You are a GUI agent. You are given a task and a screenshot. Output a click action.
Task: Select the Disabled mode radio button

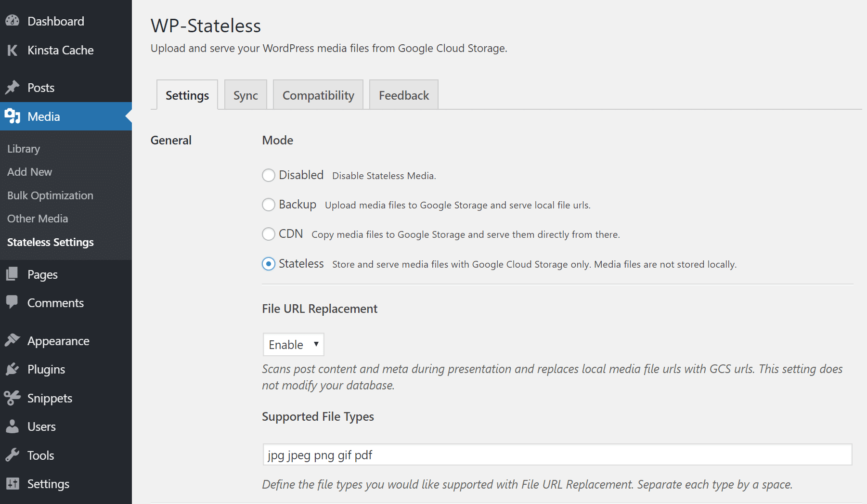(269, 175)
